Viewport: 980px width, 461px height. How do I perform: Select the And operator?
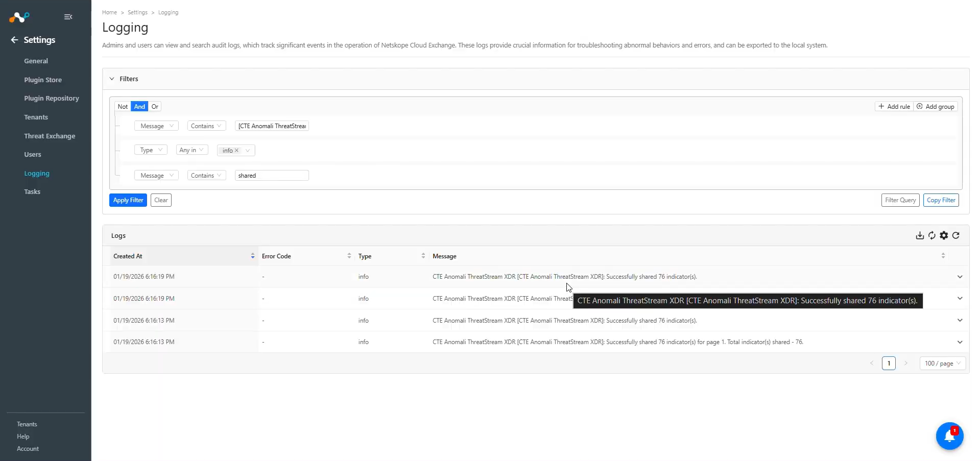pos(139,106)
